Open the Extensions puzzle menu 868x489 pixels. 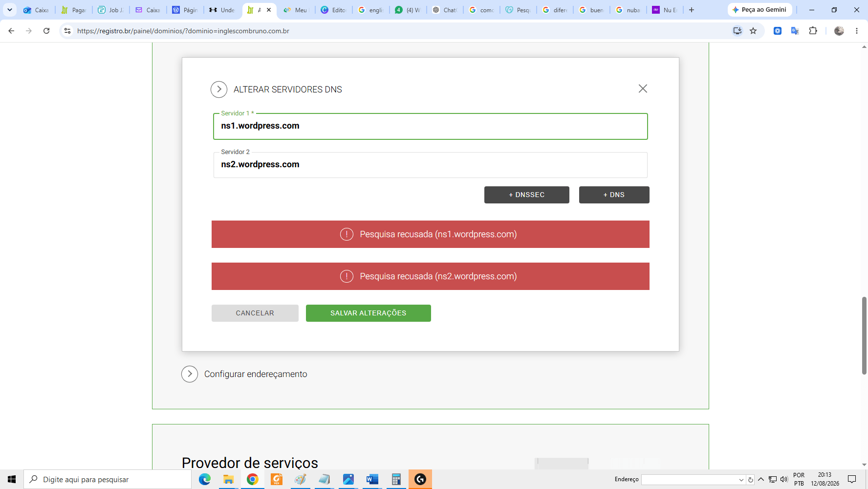tap(813, 31)
